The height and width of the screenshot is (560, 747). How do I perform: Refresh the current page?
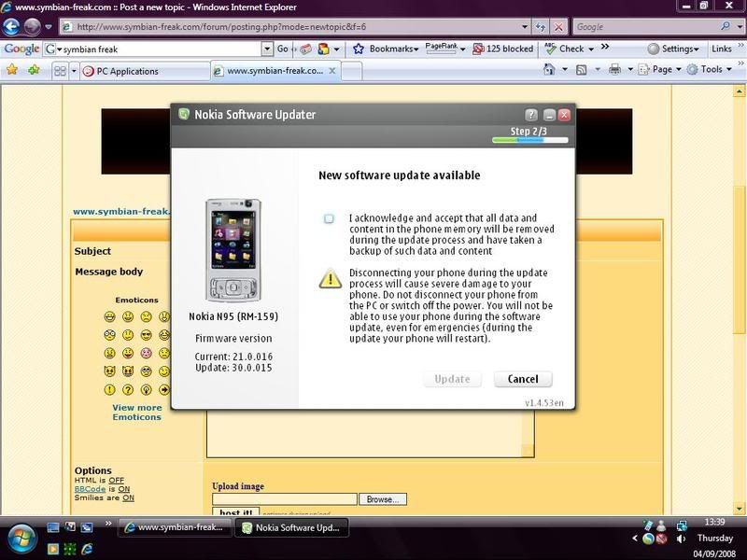541,27
